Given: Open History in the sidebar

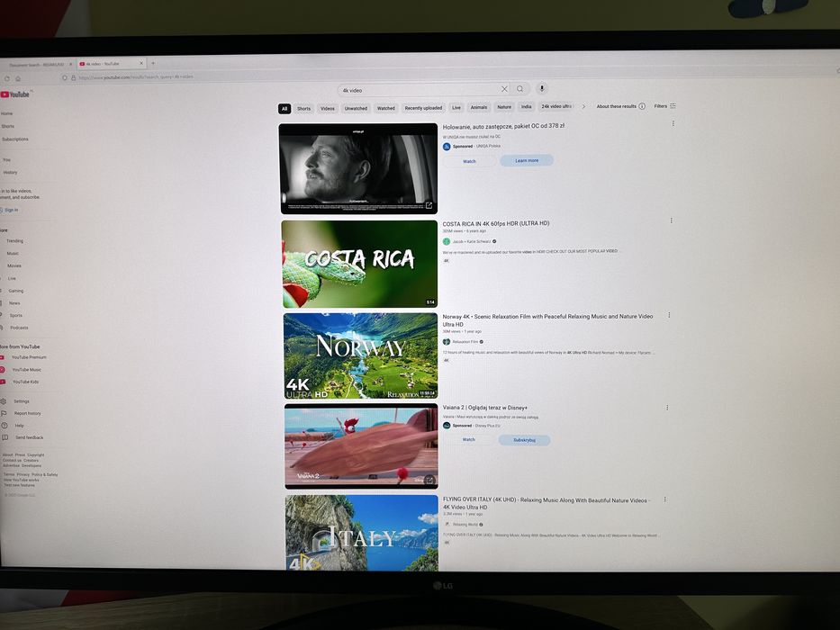Looking at the screenshot, I should click(x=10, y=173).
